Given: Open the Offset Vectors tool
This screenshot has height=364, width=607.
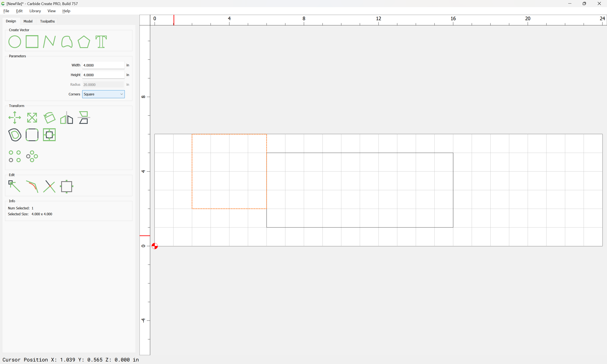Looking at the screenshot, I should [x=15, y=135].
